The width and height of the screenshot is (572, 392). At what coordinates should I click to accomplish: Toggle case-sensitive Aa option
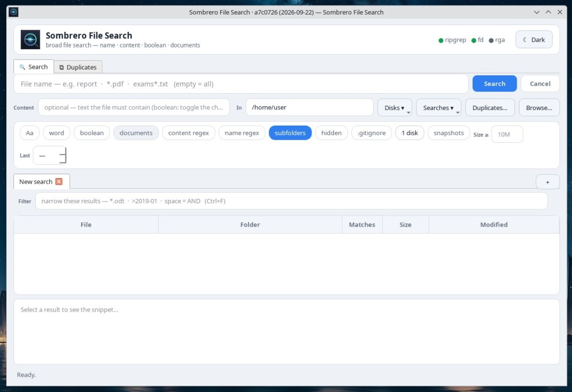30,133
